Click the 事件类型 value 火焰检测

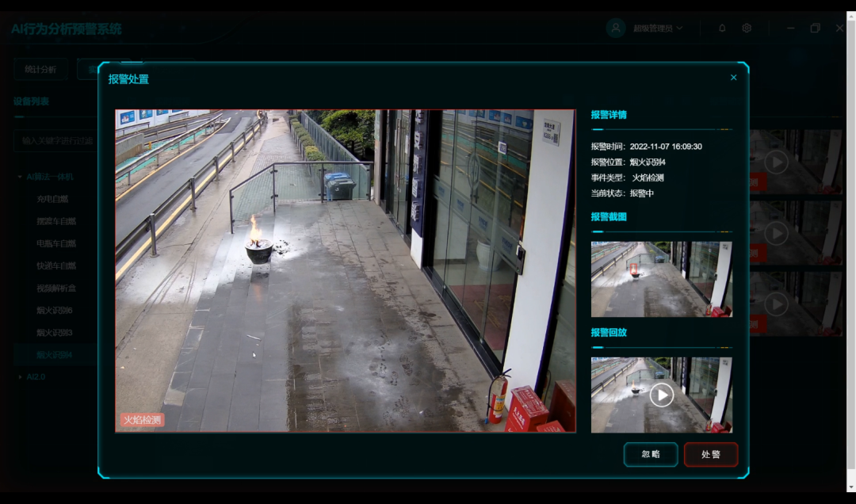click(648, 178)
